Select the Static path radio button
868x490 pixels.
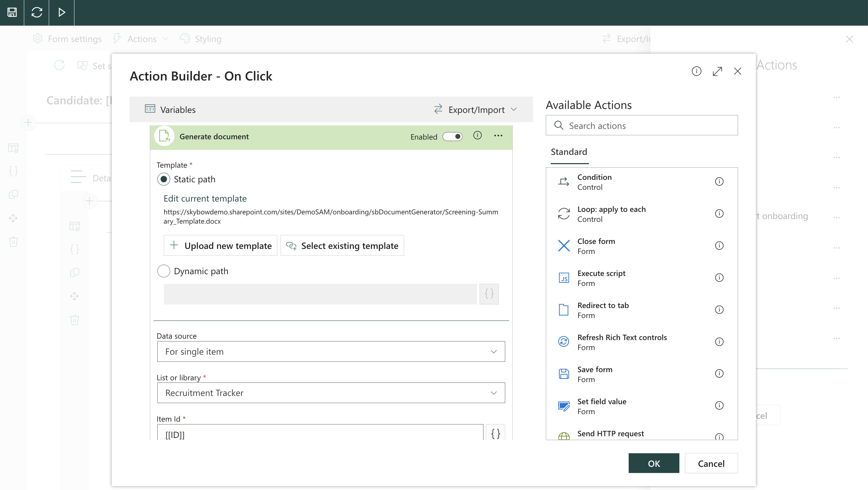[x=163, y=179]
